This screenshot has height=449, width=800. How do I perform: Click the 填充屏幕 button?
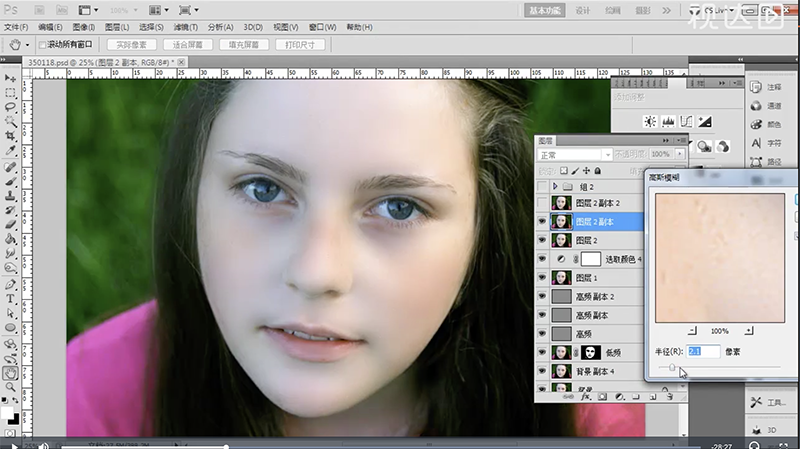(244, 45)
